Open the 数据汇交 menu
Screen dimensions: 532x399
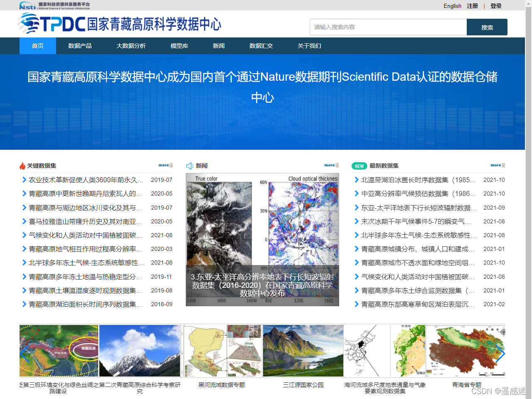[261, 46]
